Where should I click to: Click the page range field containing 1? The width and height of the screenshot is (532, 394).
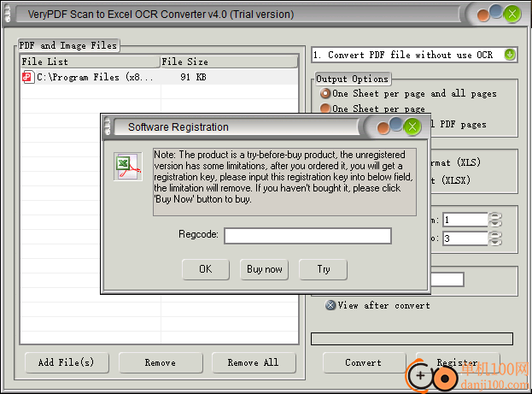465,220
